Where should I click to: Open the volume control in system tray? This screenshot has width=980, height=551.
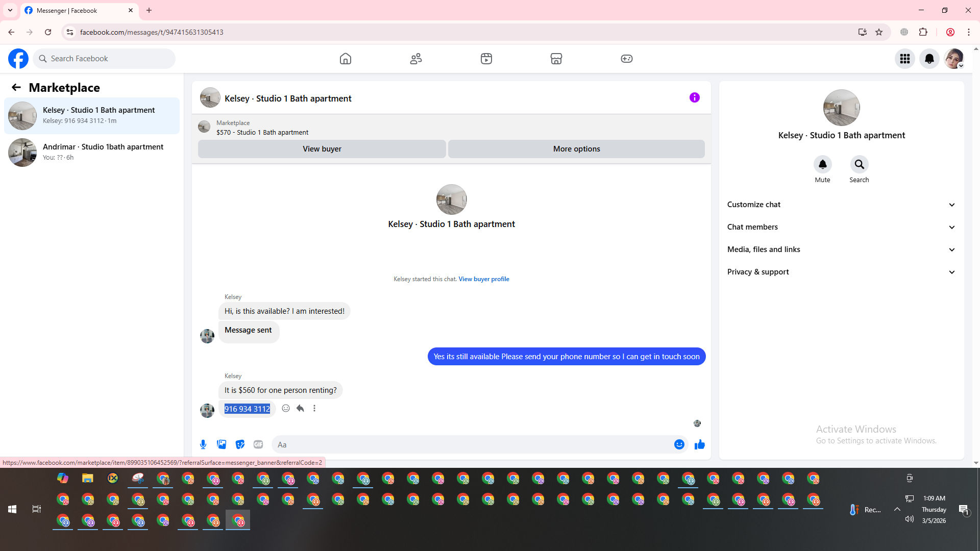pyautogui.click(x=910, y=519)
